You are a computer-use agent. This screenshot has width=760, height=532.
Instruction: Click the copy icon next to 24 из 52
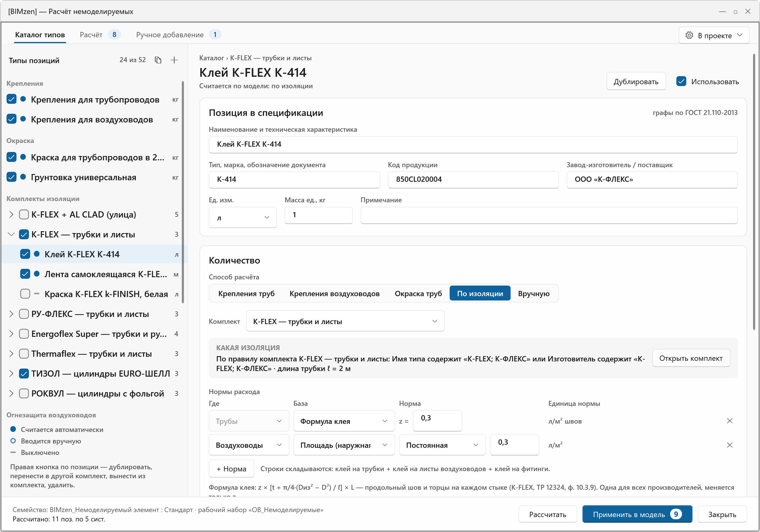(x=158, y=60)
